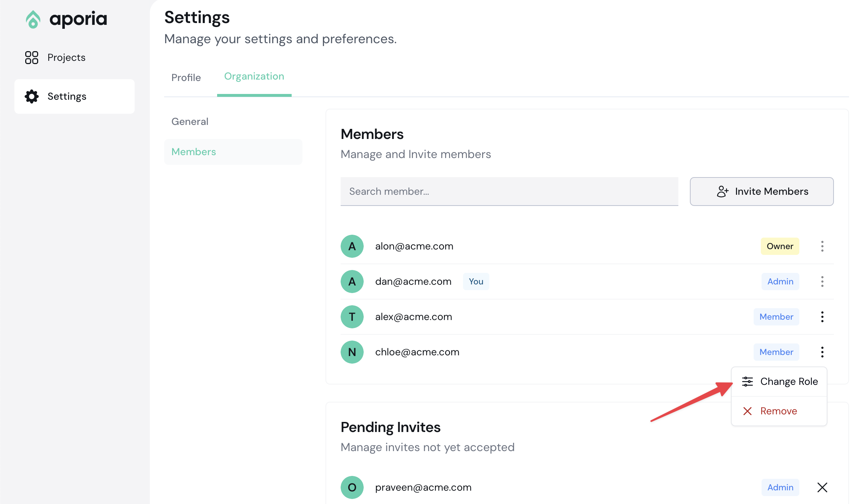
Task: Click the sliders icon next to Change Role
Action: tap(747, 382)
